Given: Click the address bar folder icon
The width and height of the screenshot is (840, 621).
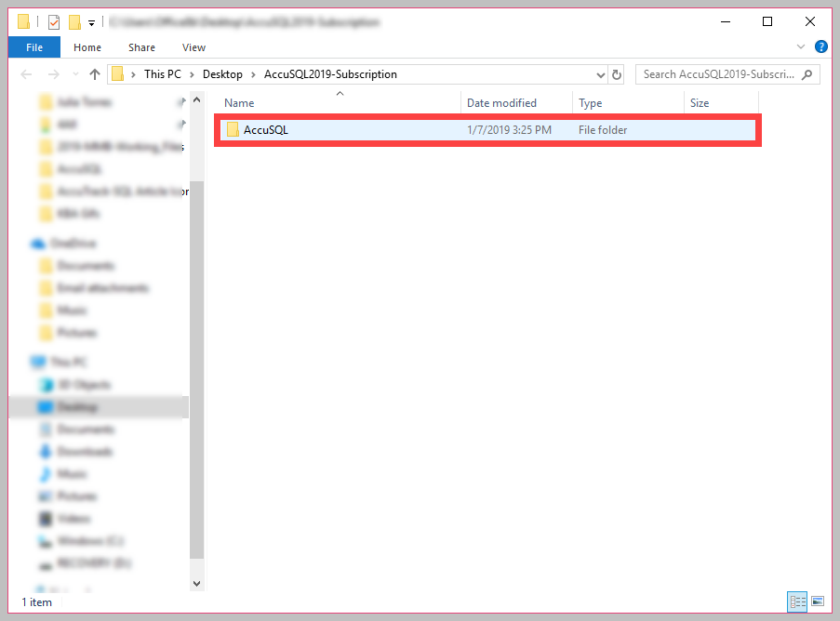Looking at the screenshot, I should tap(118, 73).
